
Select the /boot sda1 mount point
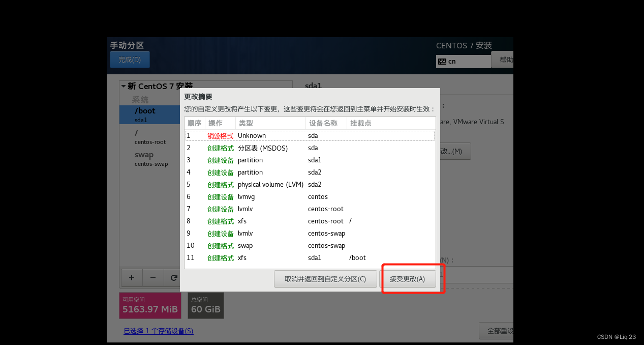pos(150,114)
